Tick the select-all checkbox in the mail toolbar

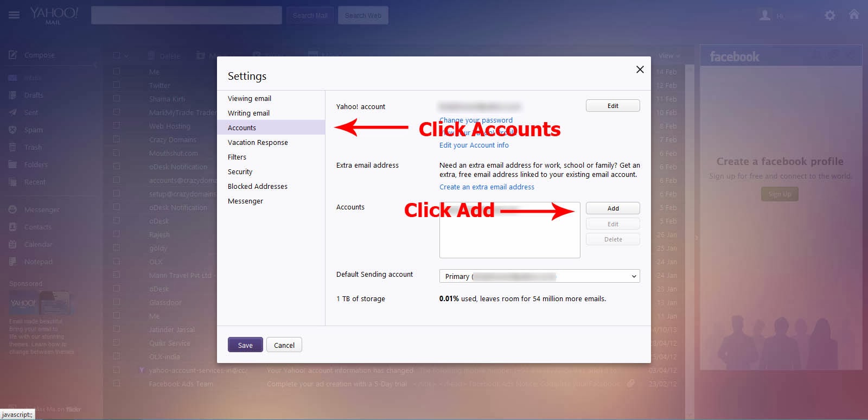coord(117,55)
